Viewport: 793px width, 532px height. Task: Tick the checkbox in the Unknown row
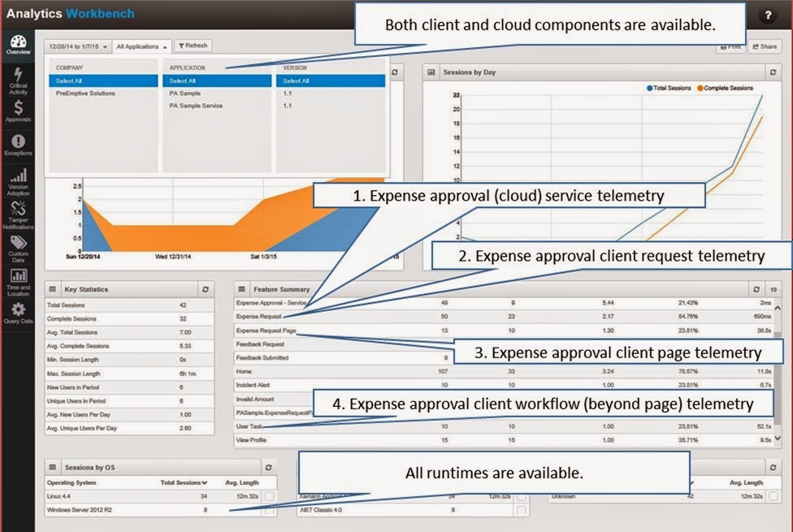[x=773, y=496]
